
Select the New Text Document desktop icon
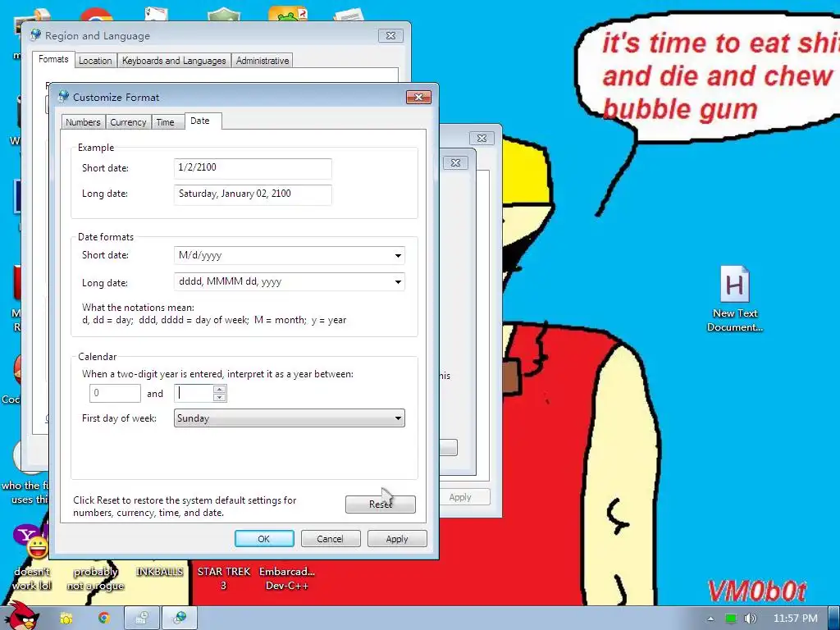pos(734,299)
